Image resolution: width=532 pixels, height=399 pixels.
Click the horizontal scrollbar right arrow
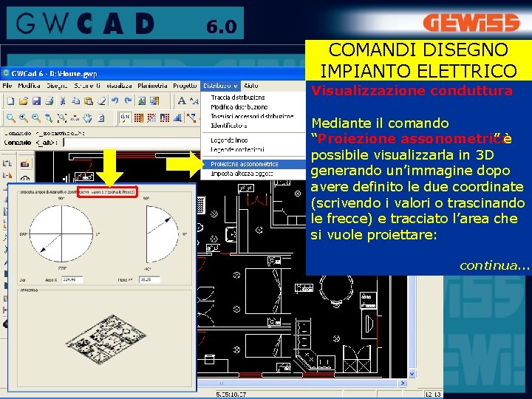click(403, 383)
